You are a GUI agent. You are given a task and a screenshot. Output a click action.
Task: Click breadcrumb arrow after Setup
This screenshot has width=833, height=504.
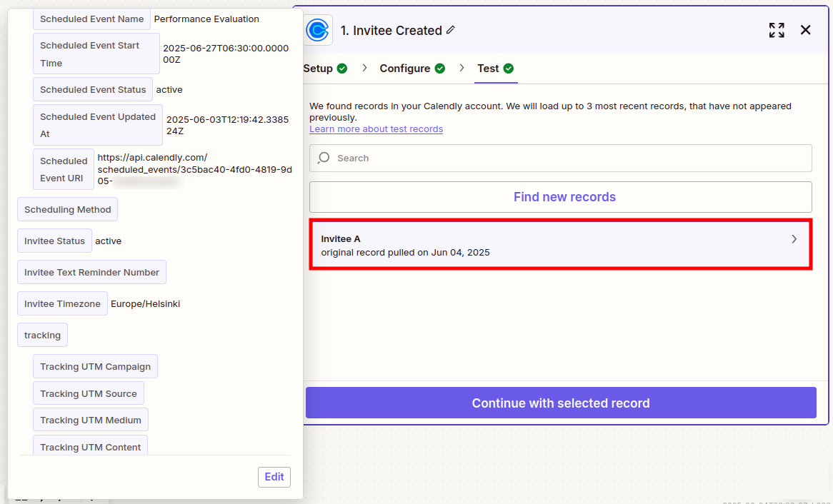click(x=364, y=68)
